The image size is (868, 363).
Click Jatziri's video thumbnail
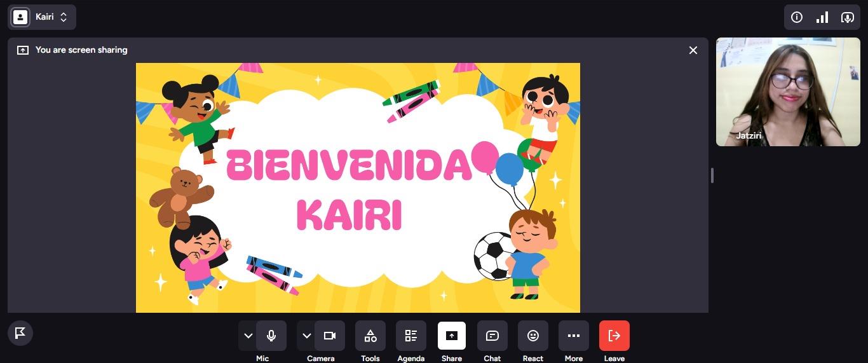point(788,92)
